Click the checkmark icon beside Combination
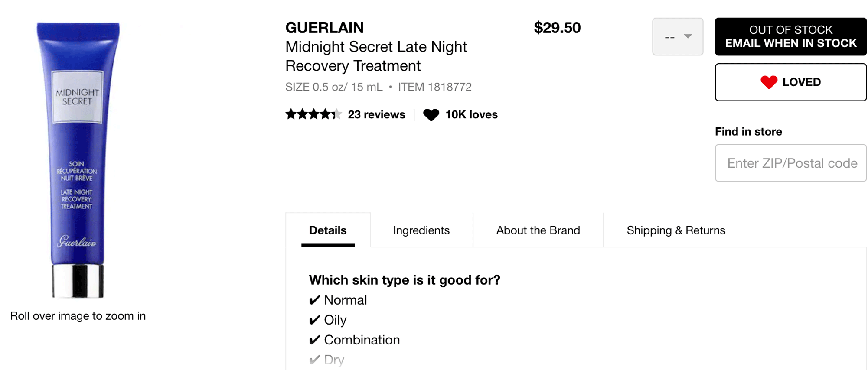 (x=314, y=340)
